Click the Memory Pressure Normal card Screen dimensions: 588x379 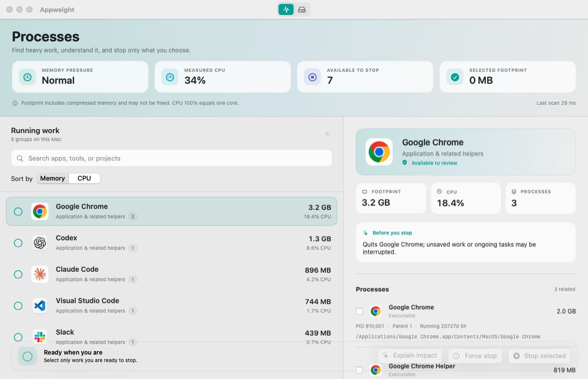80,77
